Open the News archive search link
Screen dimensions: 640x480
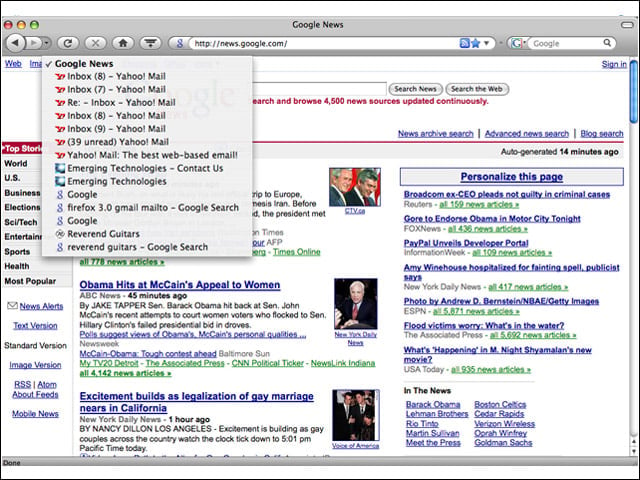click(436, 133)
